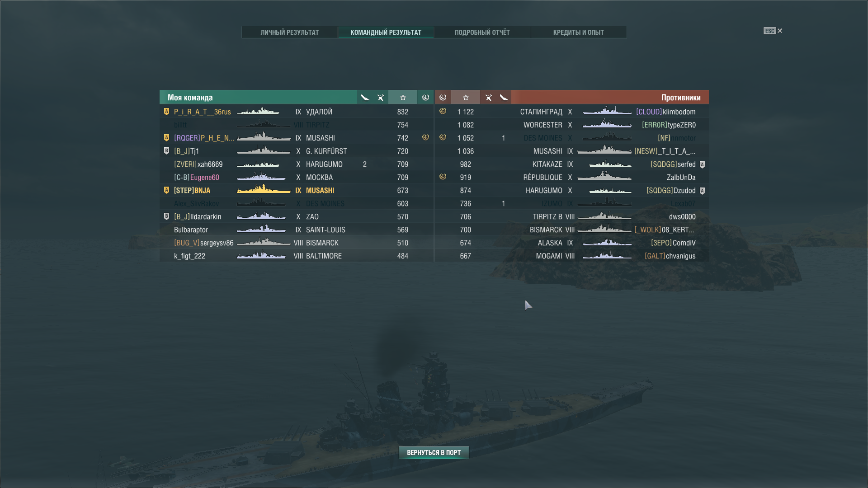Click my team's achievements column icon
The height and width of the screenshot is (488, 868).
(425, 98)
